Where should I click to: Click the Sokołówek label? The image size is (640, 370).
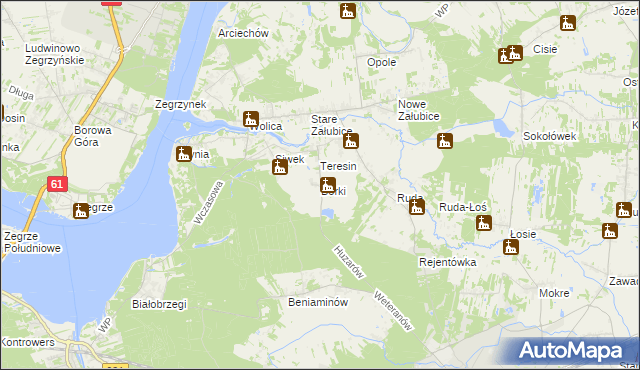(550, 136)
